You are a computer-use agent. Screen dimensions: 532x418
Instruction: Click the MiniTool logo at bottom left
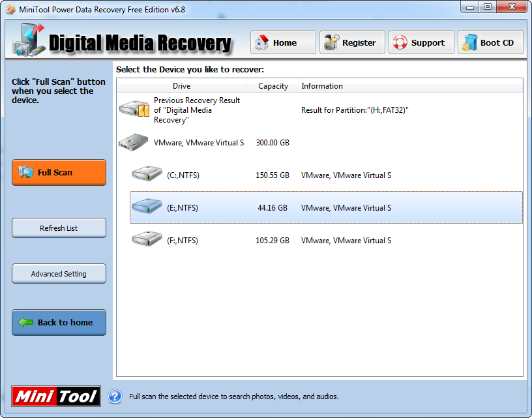tap(56, 396)
